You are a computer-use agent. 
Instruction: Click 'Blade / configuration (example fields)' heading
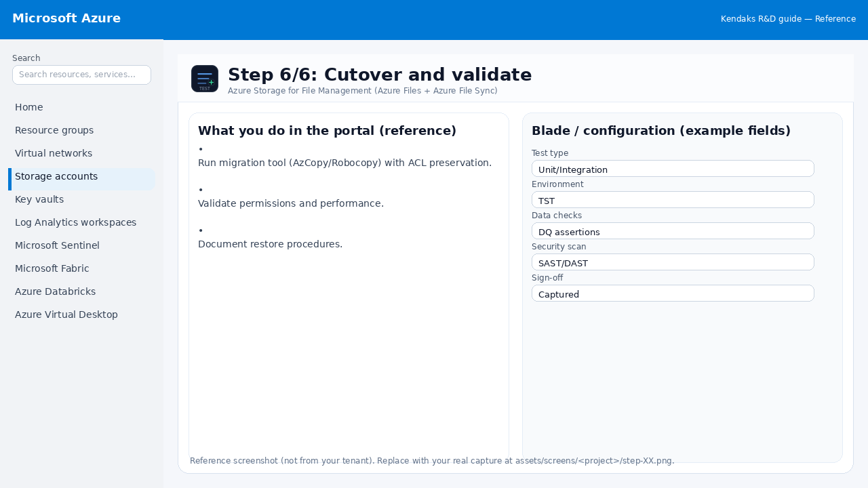pos(661,131)
